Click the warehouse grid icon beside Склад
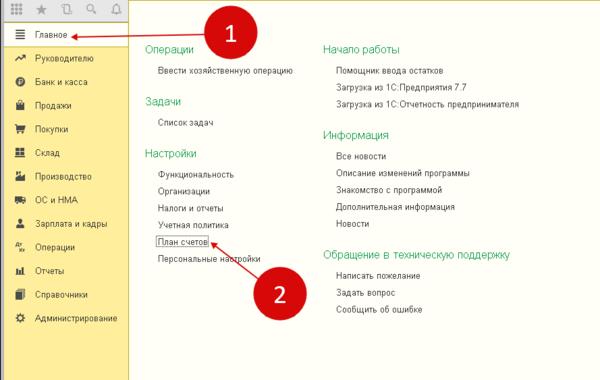 (x=20, y=153)
